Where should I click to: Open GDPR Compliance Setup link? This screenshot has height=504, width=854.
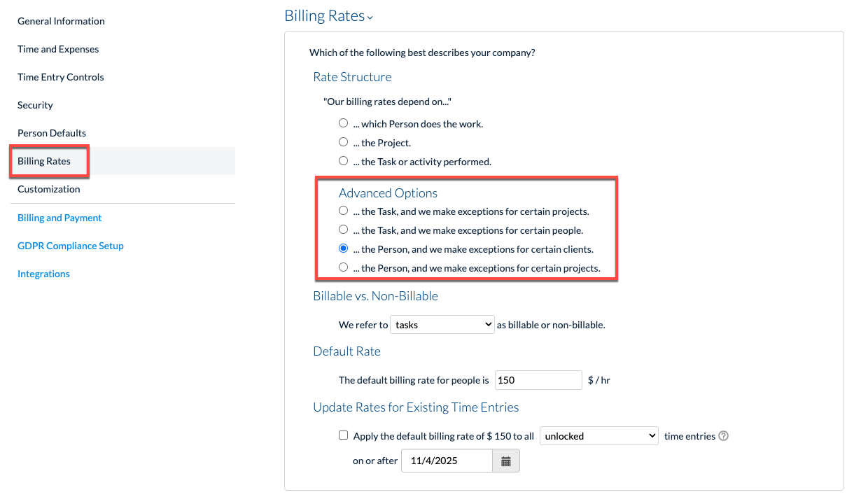coord(71,246)
